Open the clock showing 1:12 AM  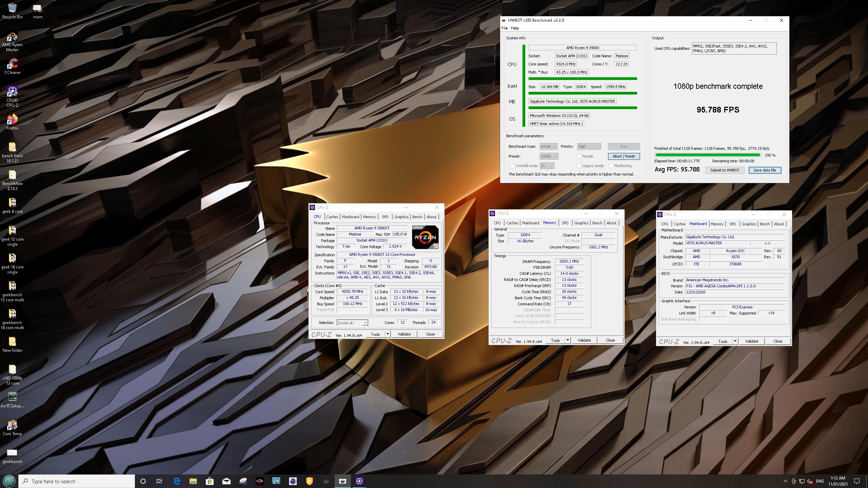pos(838,481)
